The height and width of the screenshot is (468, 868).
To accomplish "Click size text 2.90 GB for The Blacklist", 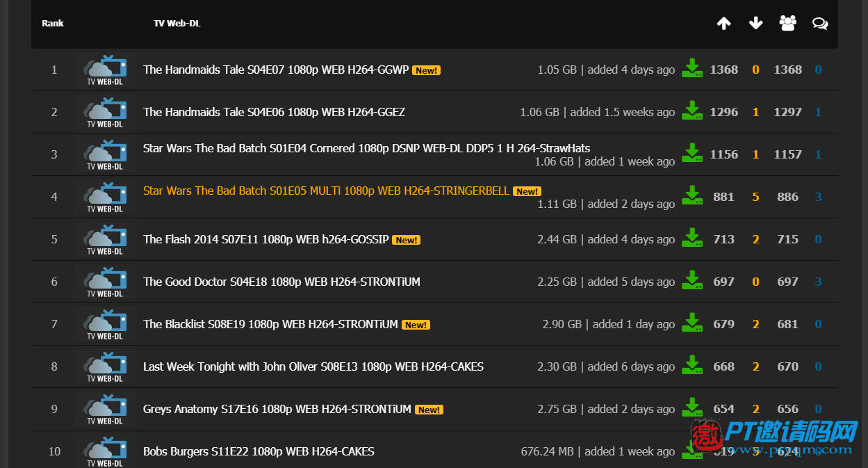I will coord(562,324).
